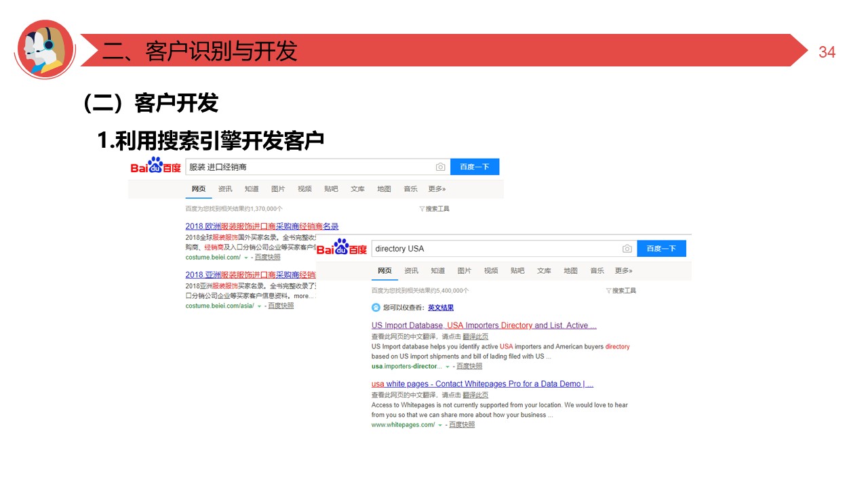This screenshot has height=488, width=868.
Task: Click Baidu logo beside "directory USA" search box
Action: pyautogui.click(x=342, y=248)
